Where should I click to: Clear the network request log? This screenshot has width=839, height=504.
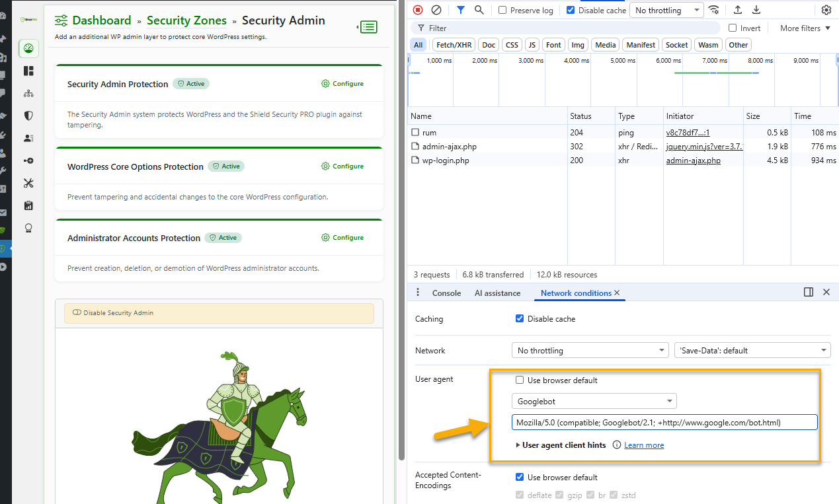pos(436,9)
